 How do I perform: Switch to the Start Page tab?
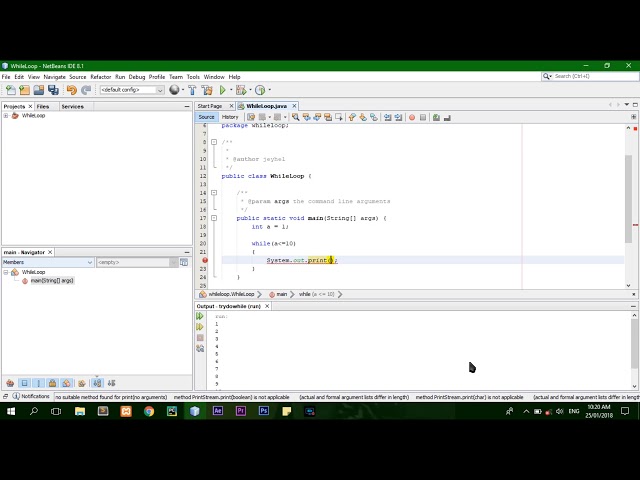coord(210,106)
